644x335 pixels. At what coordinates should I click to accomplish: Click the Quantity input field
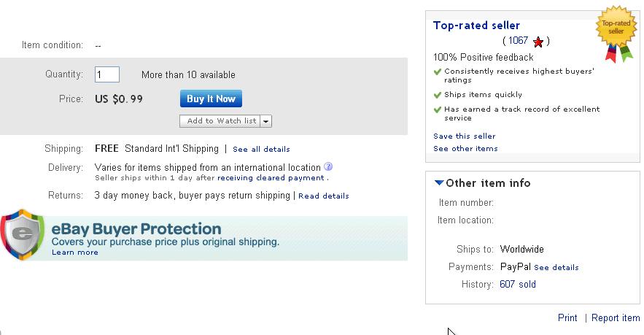click(107, 74)
